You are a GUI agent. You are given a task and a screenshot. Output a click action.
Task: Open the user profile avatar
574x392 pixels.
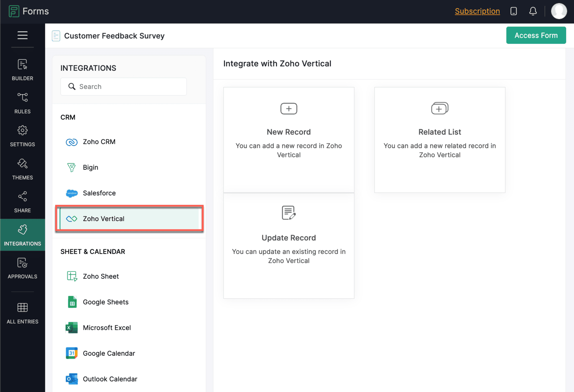[x=559, y=11]
